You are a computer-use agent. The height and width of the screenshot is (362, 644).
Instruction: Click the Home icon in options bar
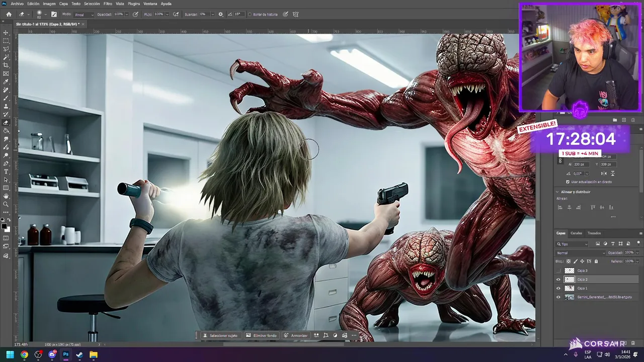pyautogui.click(x=9, y=15)
